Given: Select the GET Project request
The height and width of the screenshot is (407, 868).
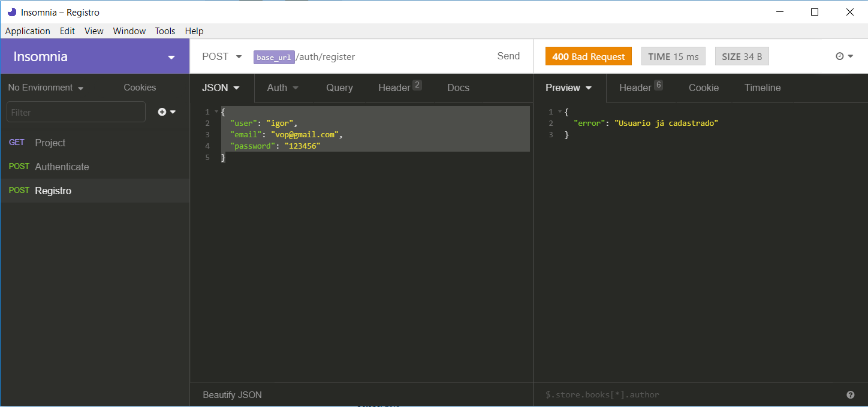Looking at the screenshot, I should (x=95, y=143).
